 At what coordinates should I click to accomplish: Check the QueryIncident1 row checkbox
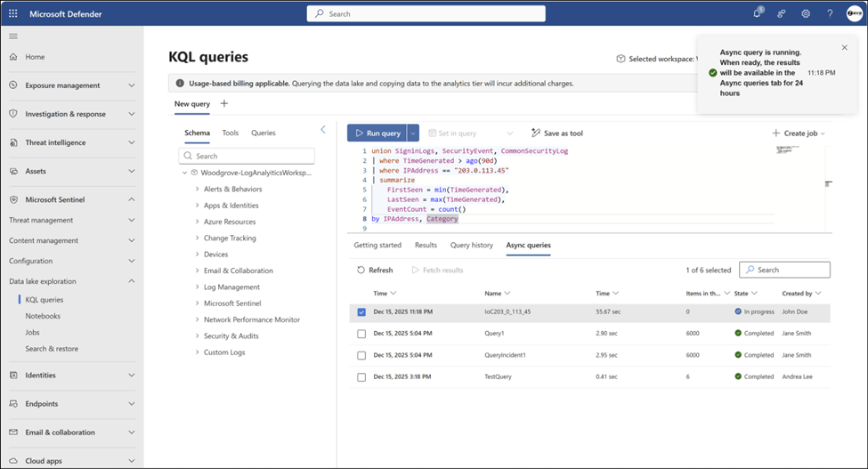(x=361, y=355)
